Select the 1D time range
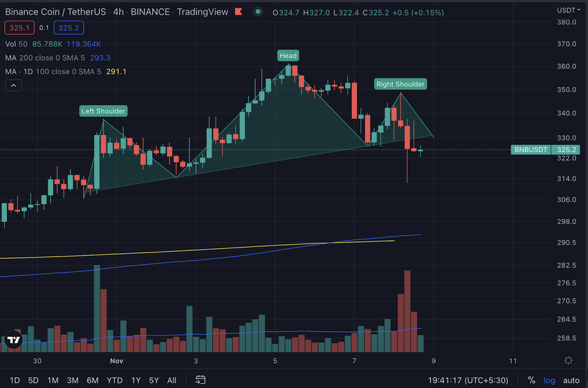588x388 pixels. pos(15,380)
